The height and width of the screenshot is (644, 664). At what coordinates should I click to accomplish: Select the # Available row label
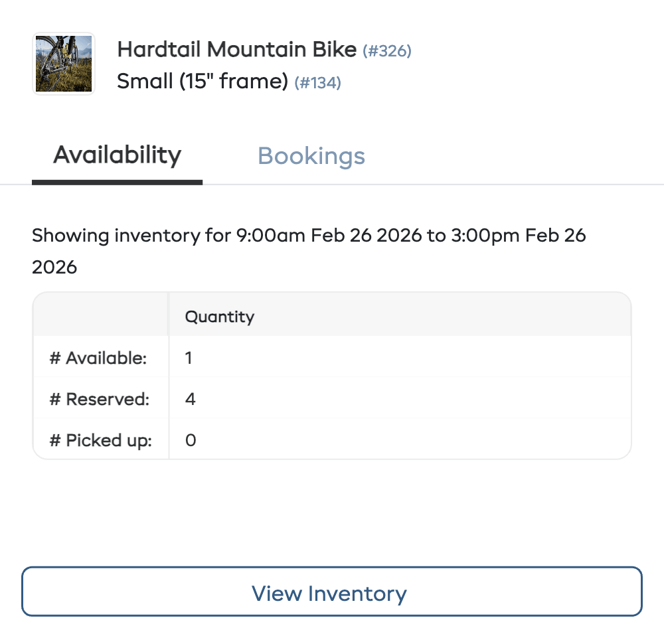(98, 358)
